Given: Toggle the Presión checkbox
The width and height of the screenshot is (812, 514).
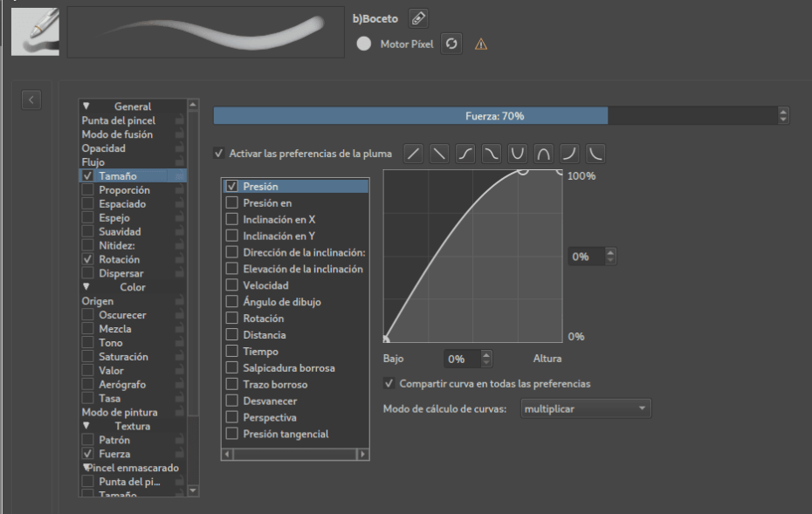Looking at the screenshot, I should (231, 186).
